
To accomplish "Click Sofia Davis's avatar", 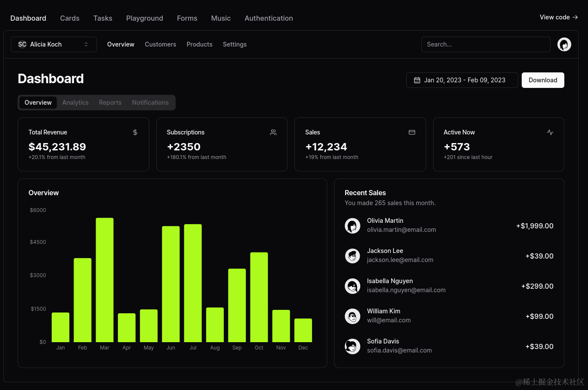I will [x=353, y=346].
